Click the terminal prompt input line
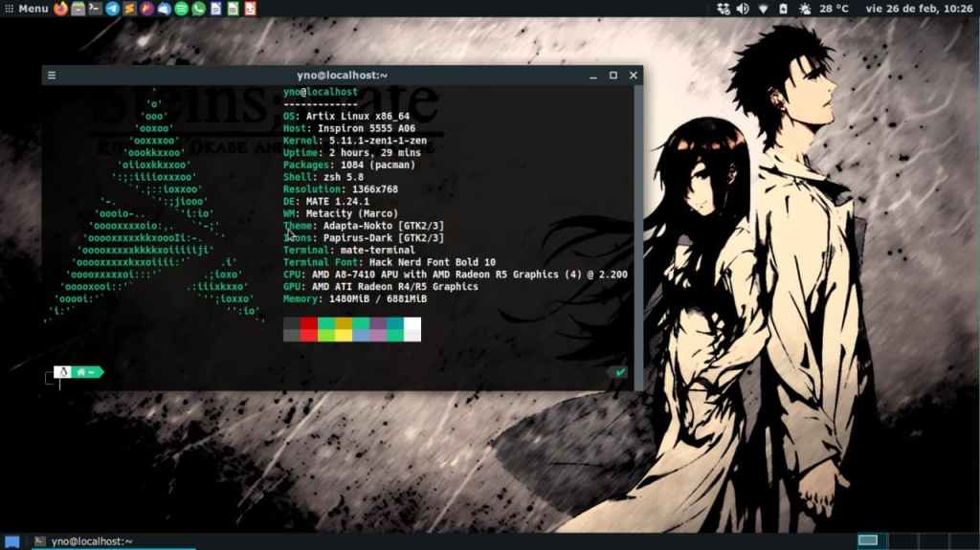980x550 pixels. coord(287,381)
